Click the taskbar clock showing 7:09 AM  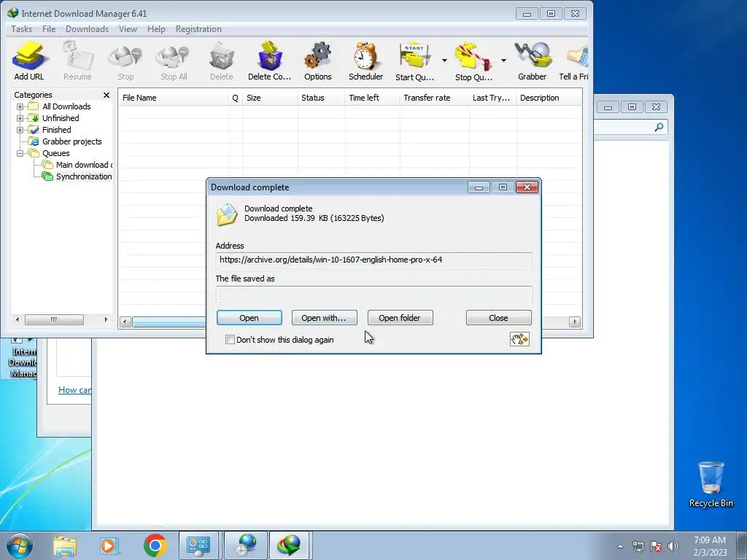pyautogui.click(x=710, y=546)
